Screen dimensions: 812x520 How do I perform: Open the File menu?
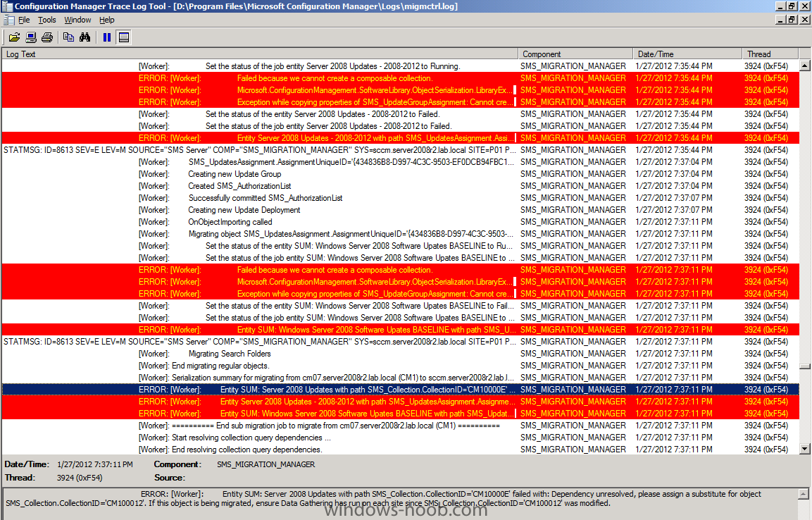[x=24, y=20]
